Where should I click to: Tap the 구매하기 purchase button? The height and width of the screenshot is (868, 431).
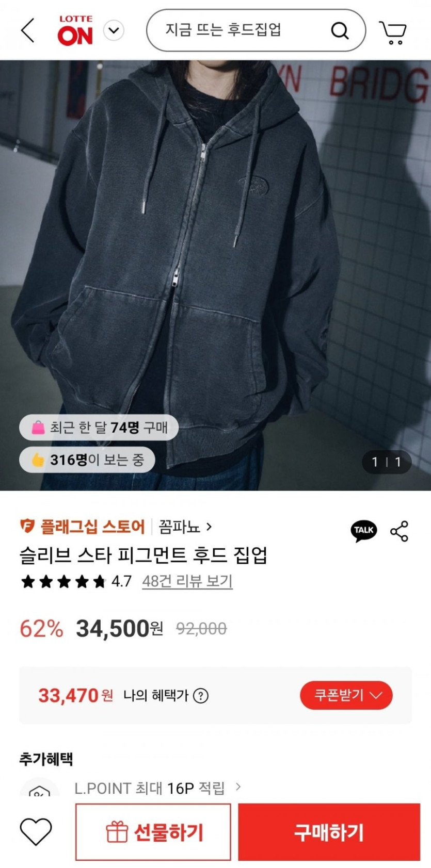click(329, 832)
